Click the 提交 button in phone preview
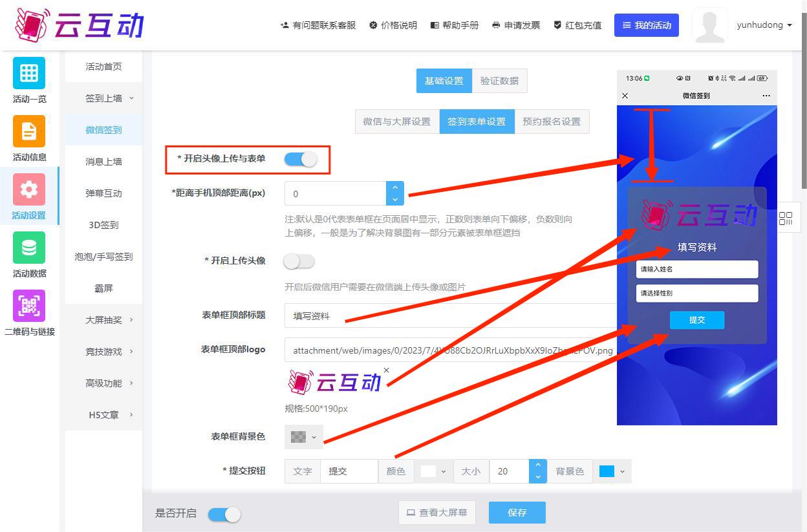The width and height of the screenshot is (807, 532). coord(697,320)
